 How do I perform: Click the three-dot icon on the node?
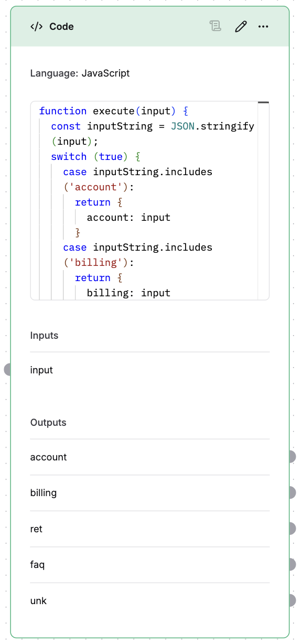click(263, 26)
